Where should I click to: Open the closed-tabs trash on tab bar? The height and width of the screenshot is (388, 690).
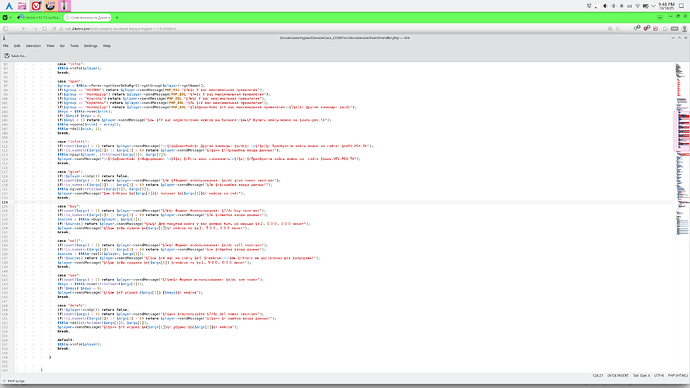point(660,18)
